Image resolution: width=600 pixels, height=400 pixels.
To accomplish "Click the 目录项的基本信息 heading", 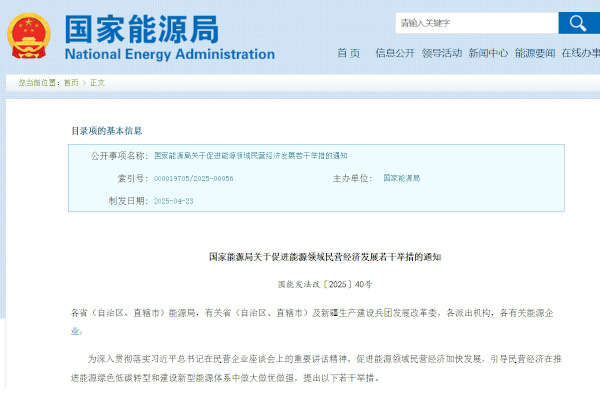I will coord(106,131).
